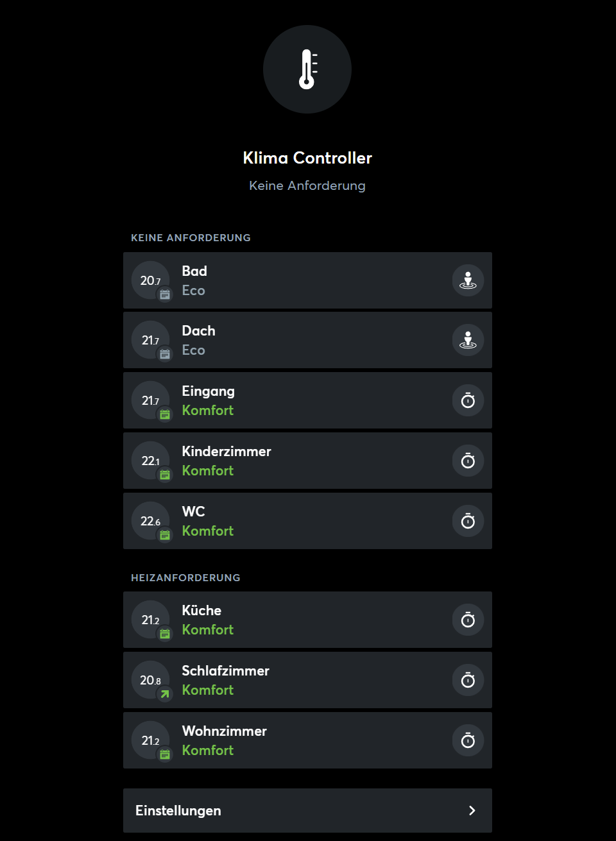Open the timer for Kinderzimmer
The width and height of the screenshot is (616, 841).
[x=468, y=461]
